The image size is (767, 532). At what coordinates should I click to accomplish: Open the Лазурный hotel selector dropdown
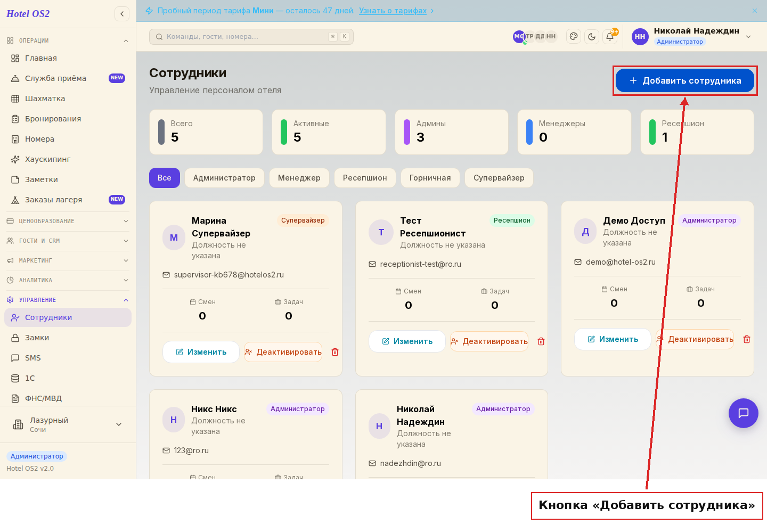pyautogui.click(x=68, y=424)
